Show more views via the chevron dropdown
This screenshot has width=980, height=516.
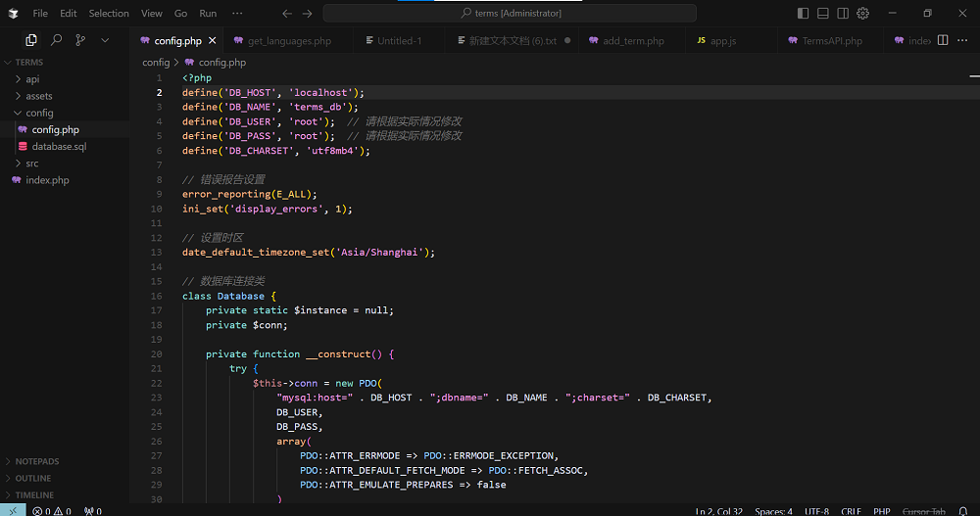tap(105, 40)
